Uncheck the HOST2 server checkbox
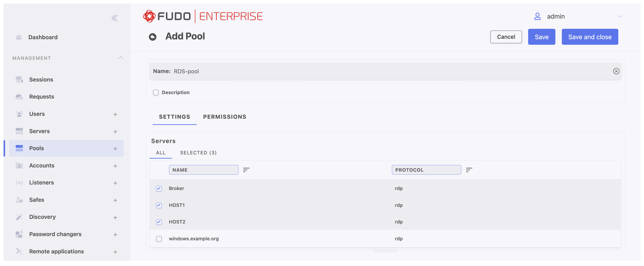The width and height of the screenshot is (644, 266). (159, 222)
